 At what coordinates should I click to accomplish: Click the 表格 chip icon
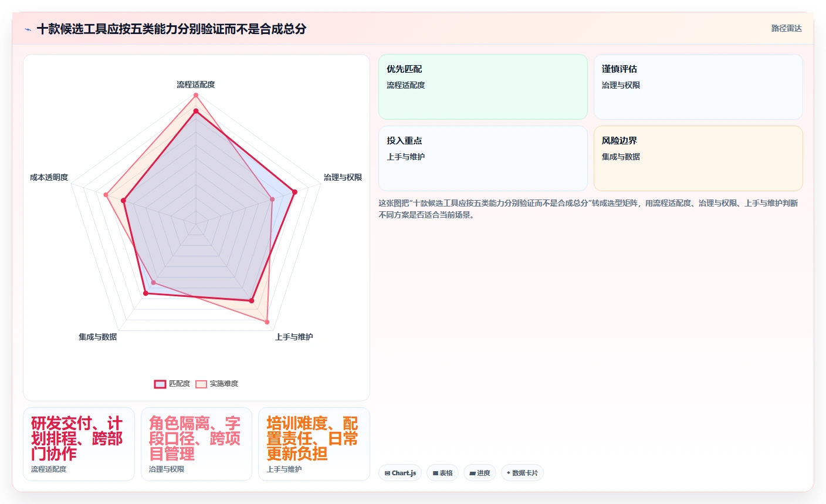click(435, 473)
